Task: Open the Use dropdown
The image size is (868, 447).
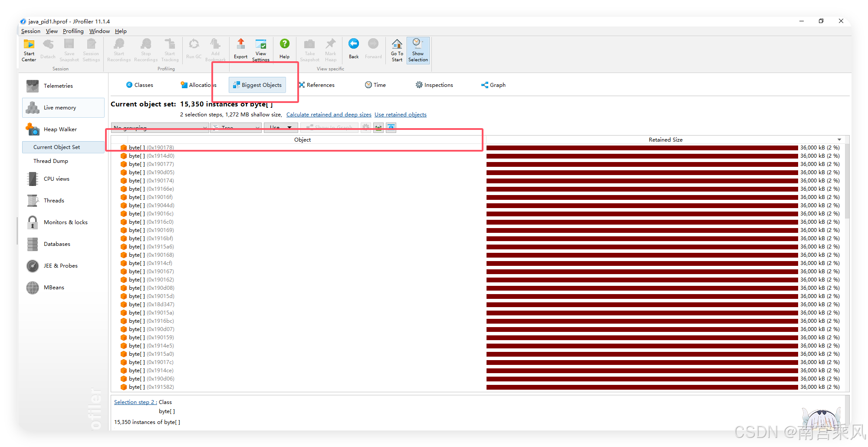Action: pos(280,127)
